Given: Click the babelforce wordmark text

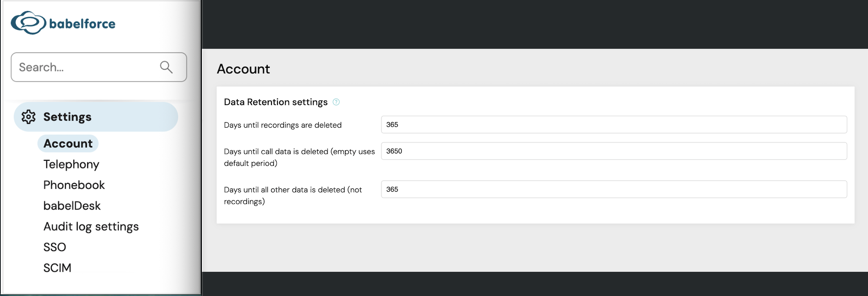Looking at the screenshot, I should pos(82,24).
